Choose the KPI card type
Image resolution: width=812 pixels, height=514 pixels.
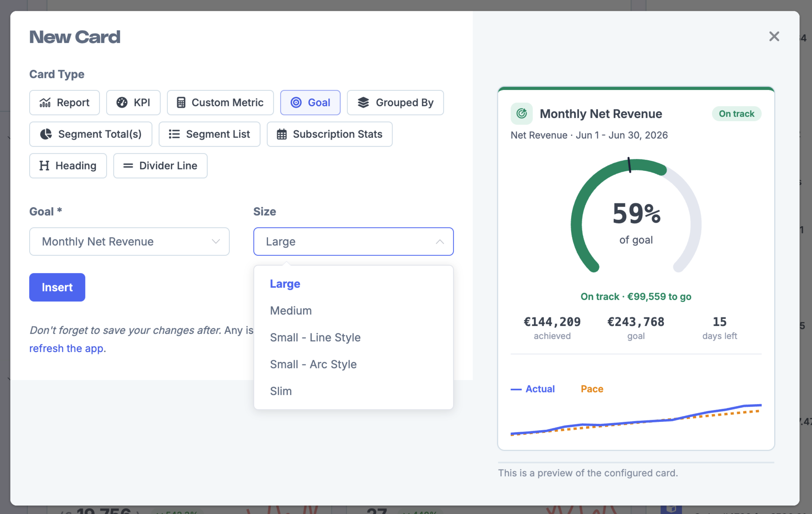click(x=133, y=103)
